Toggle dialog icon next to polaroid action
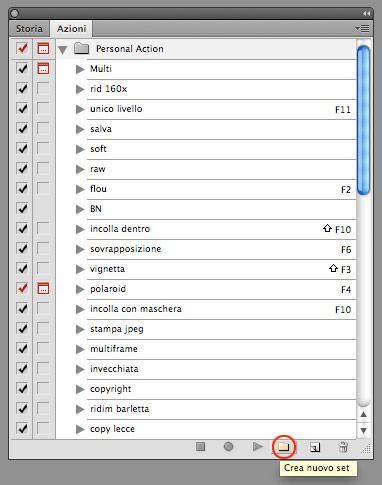This screenshot has height=485, width=382. pyautogui.click(x=43, y=288)
